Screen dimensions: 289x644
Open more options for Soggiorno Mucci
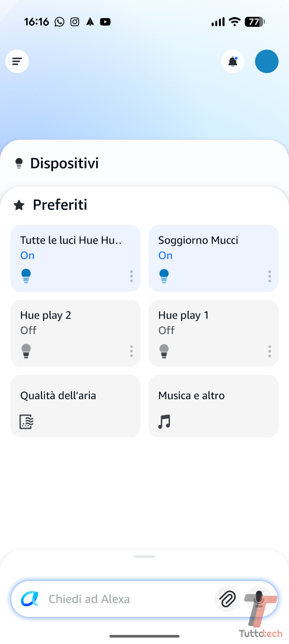270,276
